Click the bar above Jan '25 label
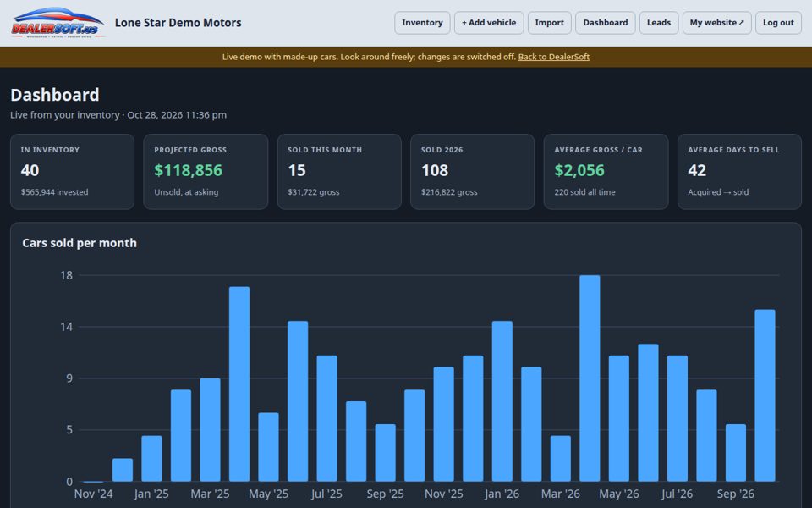This screenshot has height=508, width=812. (x=151, y=459)
